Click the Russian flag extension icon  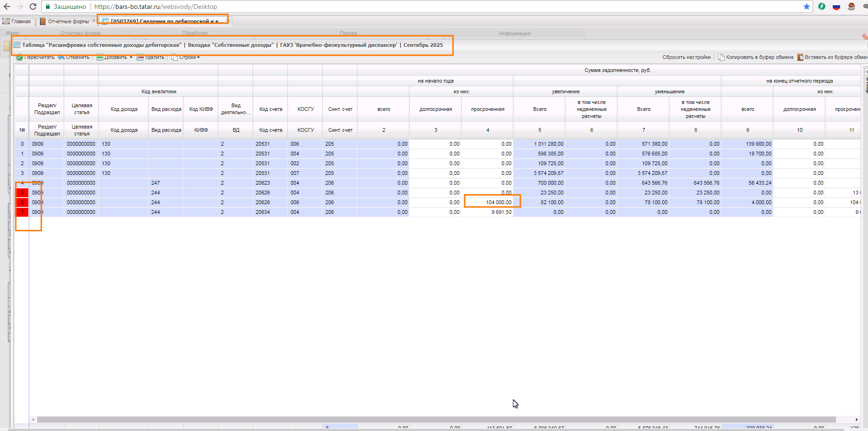tap(836, 6)
